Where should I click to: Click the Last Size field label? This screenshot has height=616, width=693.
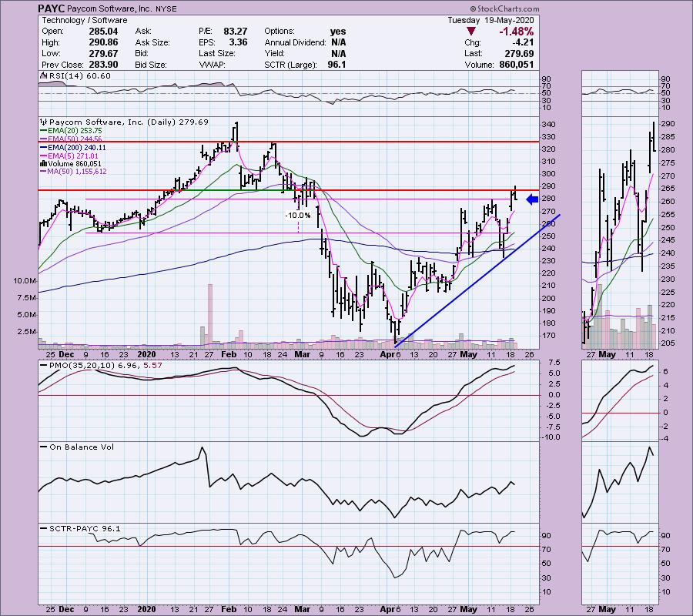click(216, 53)
